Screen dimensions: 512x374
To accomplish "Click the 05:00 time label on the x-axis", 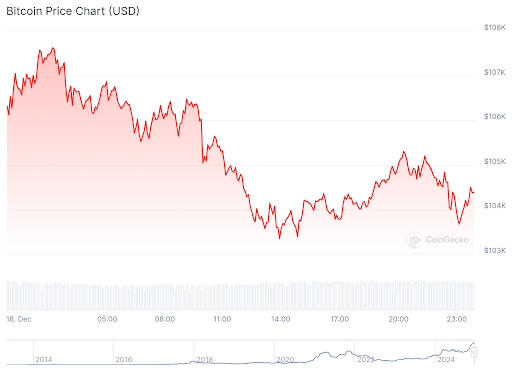I will coord(107,319).
